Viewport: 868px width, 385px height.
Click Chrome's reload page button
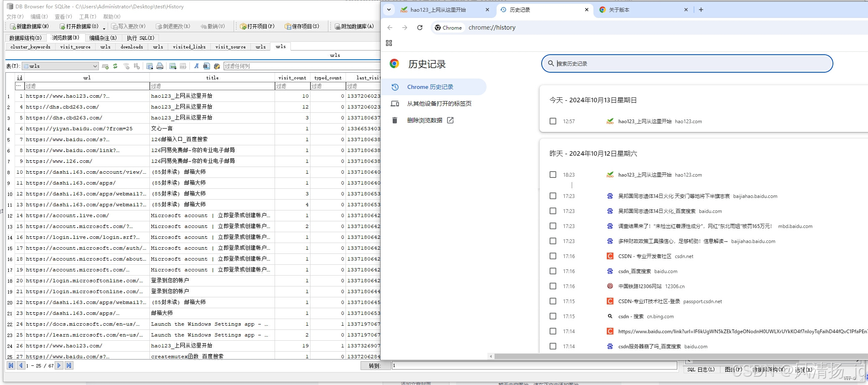pos(420,28)
